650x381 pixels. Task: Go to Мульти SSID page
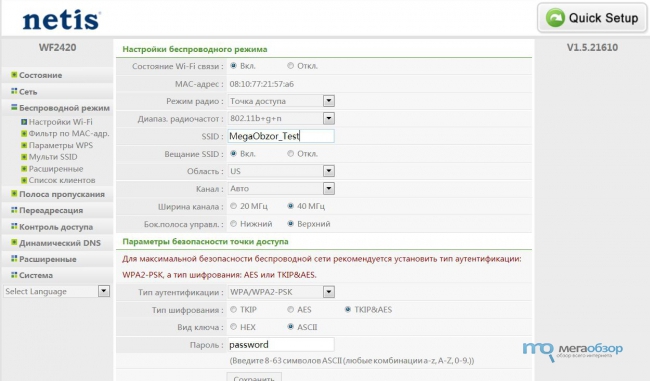[53, 157]
